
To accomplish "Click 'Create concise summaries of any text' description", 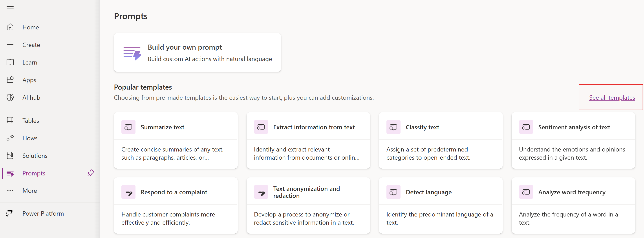I will point(172,153).
